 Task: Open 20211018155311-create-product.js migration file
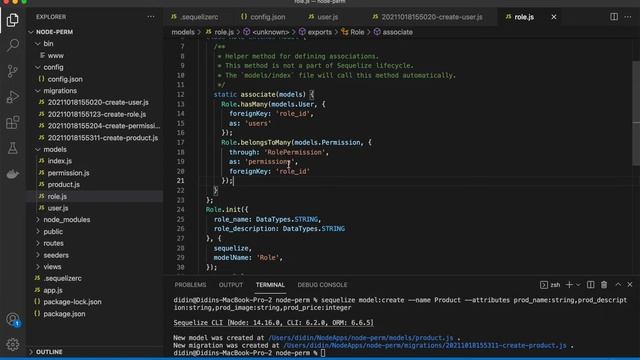pos(95,138)
